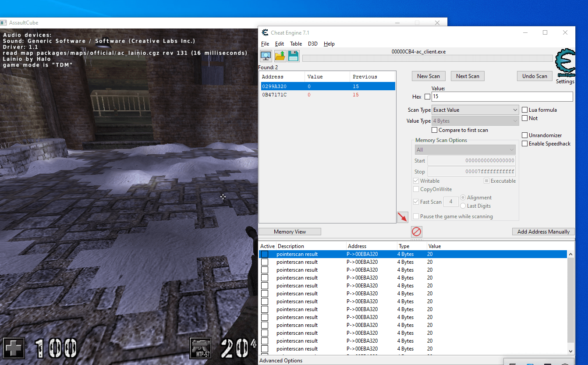Open the memory region All dropdown
This screenshot has height=365, width=588.
[x=465, y=150]
